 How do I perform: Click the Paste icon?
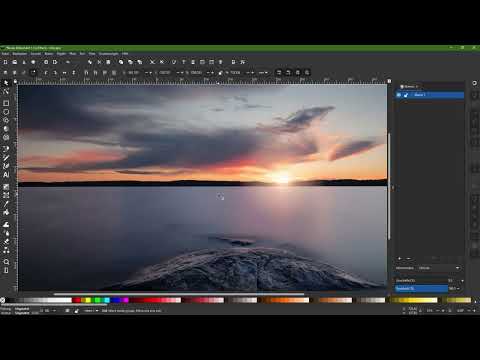coord(108,62)
